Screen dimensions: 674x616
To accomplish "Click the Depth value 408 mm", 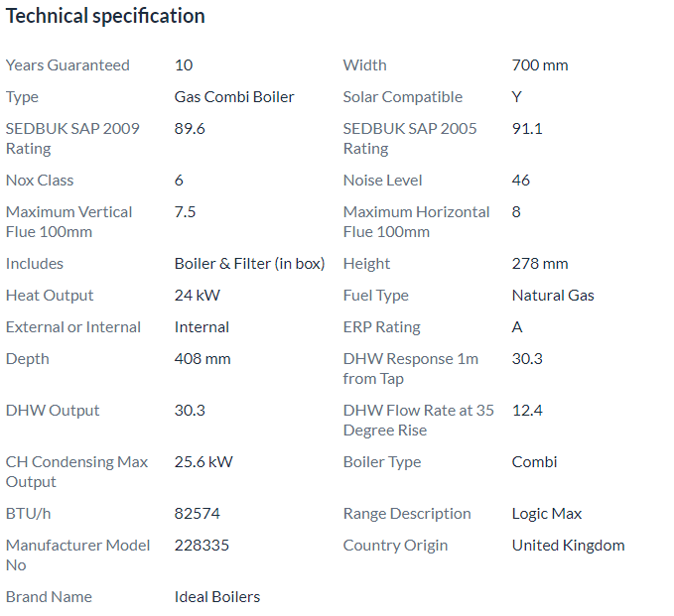I will 202,359.
